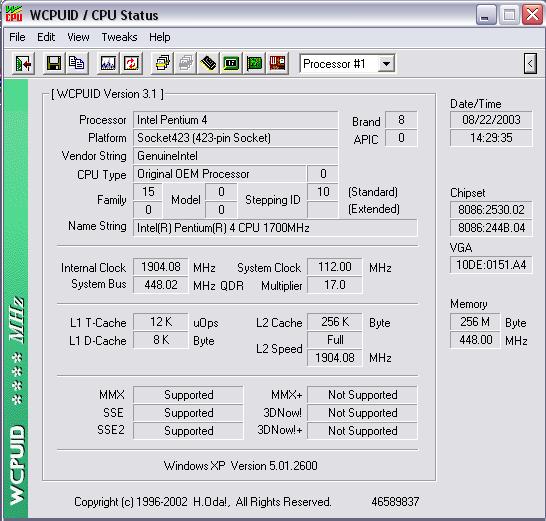Viewport: 546px width, 521px height.
Task: Open the Edit menu
Action: (x=46, y=37)
